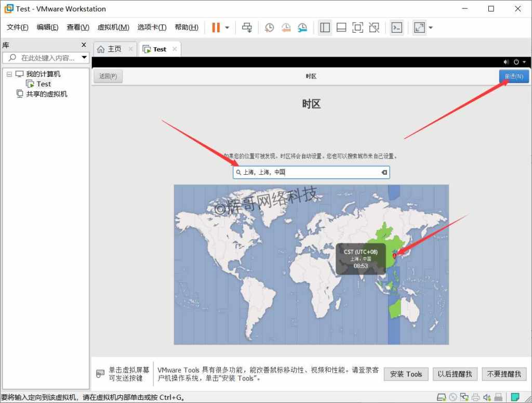The height and width of the screenshot is (403, 532).
Task: Click the 以后提醒我 button
Action: click(455, 374)
